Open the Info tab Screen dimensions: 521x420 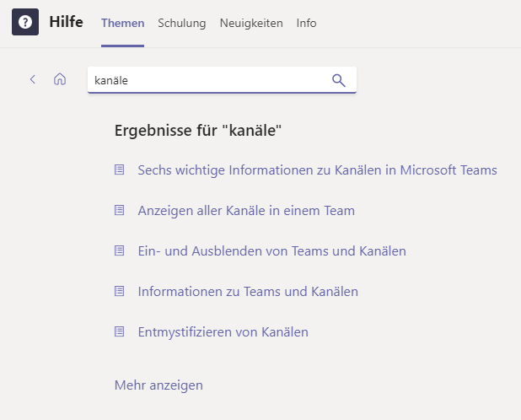(x=306, y=24)
